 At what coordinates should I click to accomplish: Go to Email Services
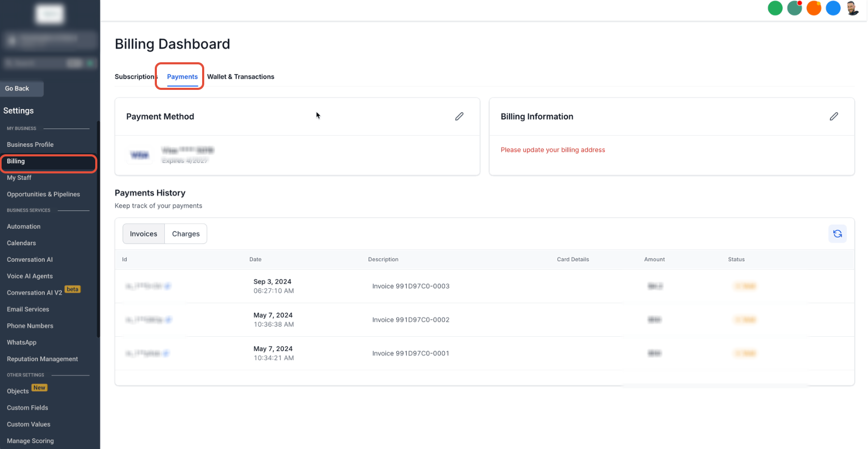(x=28, y=309)
